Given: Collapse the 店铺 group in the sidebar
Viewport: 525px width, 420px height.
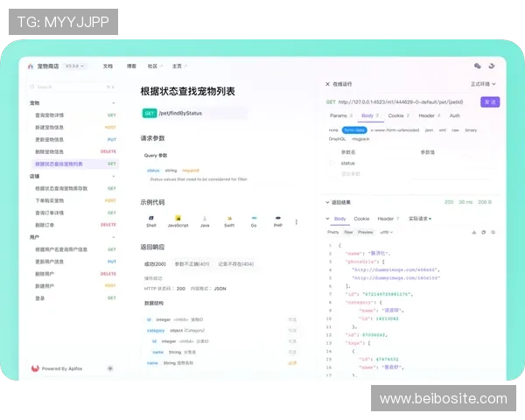Looking at the screenshot, I should (114, 176).
